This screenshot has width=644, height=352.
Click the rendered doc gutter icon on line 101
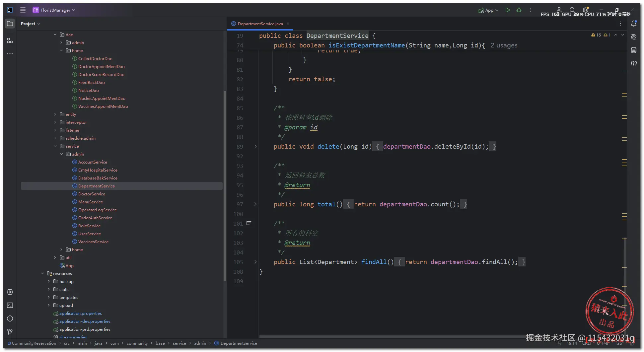tap(249, 223)
